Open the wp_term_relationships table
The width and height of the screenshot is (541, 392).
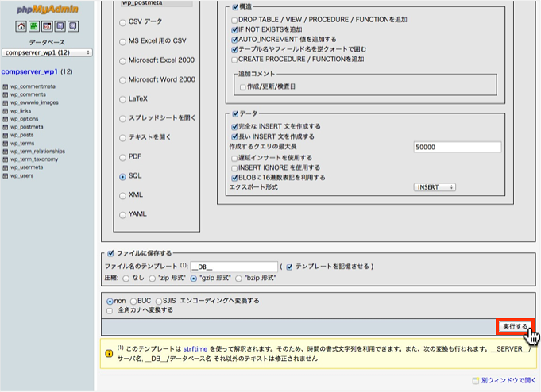click(37, 152)
